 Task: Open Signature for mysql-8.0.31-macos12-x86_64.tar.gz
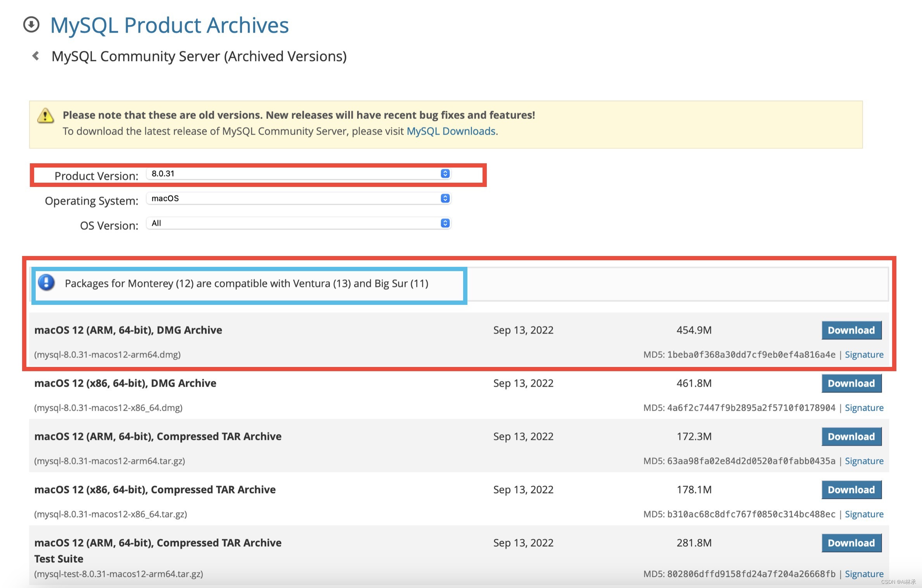pyautogui.click(x=864, y=514)
